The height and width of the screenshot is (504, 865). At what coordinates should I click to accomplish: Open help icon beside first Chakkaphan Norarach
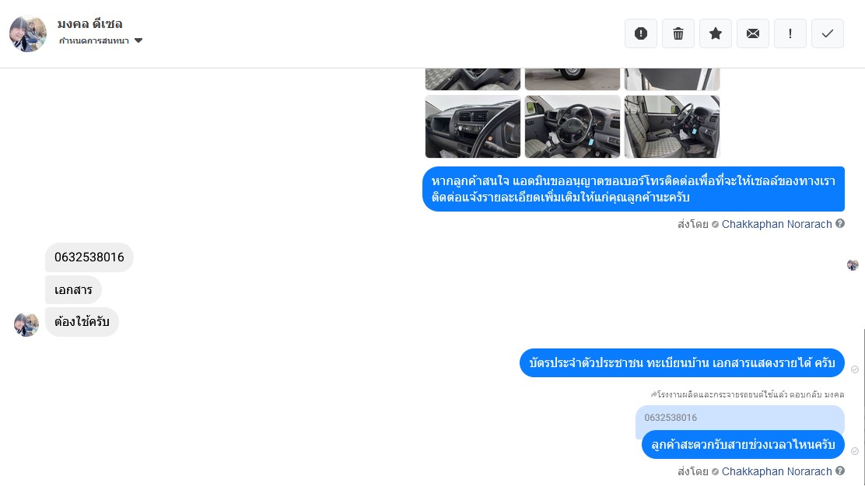click(840, 223)
